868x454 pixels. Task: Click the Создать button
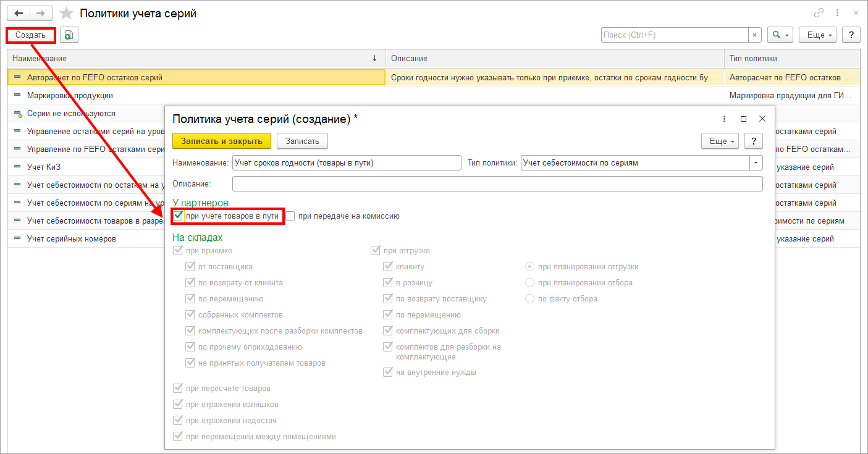coord(31,35)
